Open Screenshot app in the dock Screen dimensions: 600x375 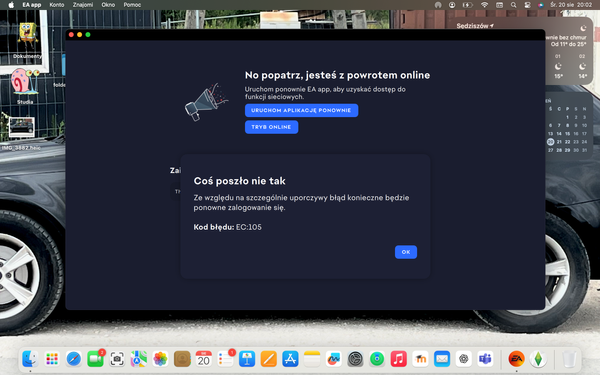tap(117, 359)
